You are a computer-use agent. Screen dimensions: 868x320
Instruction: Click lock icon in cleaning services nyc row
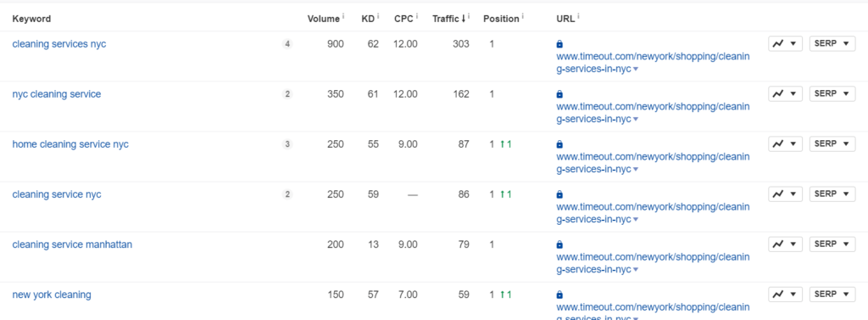(x=559, y=44)
